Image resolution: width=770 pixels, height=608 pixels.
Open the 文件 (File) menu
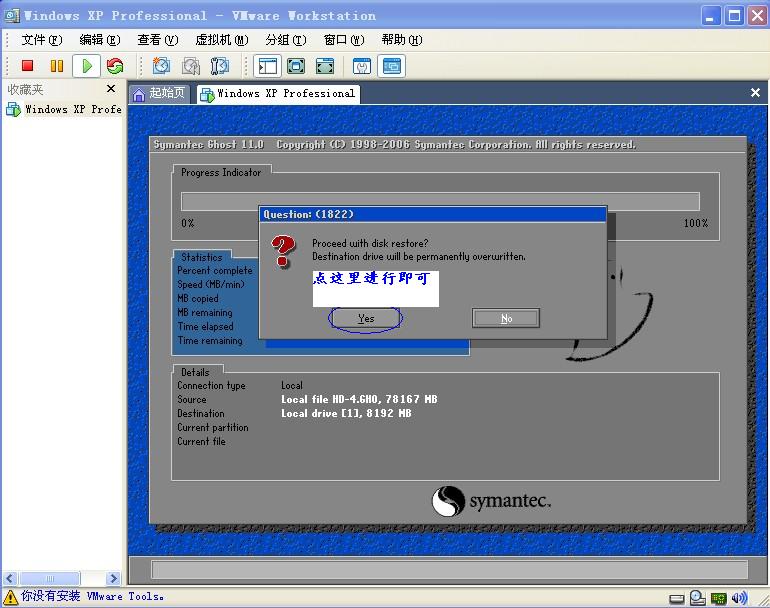[x=41, y=40]
